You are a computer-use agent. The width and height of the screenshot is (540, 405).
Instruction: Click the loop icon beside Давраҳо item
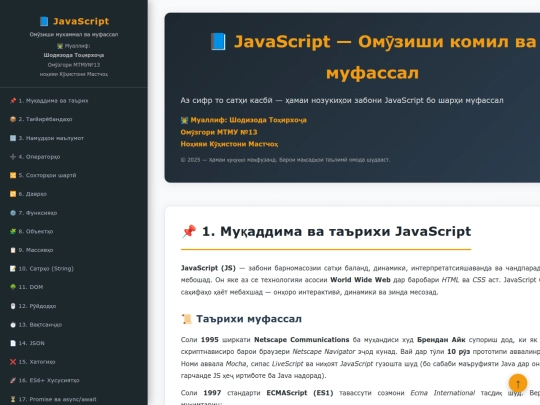point(13,194)
